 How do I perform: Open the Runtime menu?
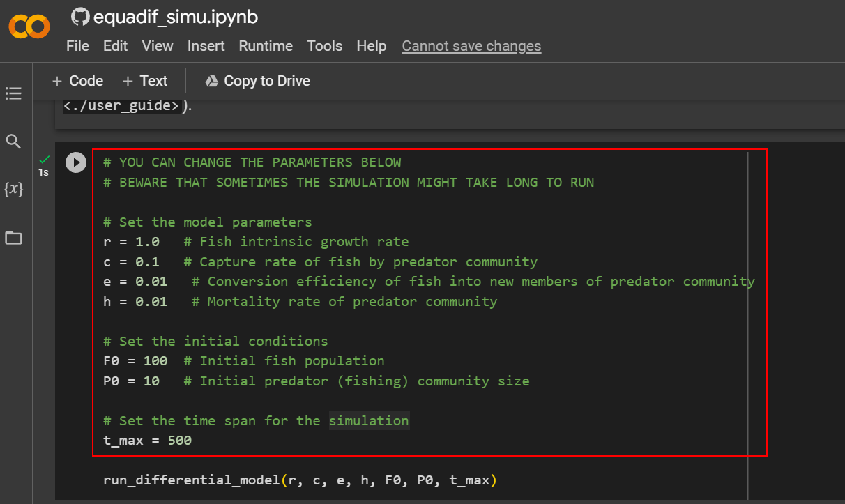pyautogui.click(x=266, y=46)
